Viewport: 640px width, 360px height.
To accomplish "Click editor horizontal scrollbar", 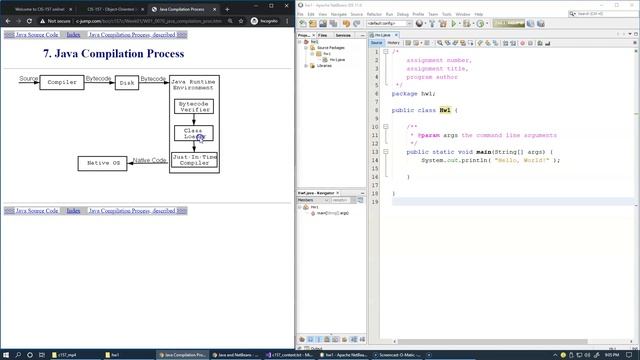I will tap(492, 342).
